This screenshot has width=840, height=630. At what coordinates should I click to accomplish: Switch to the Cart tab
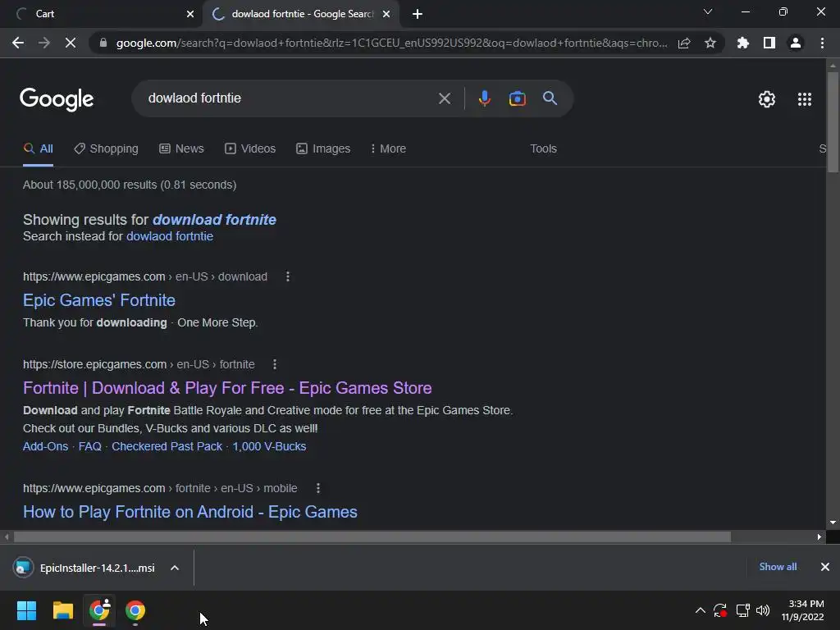[102, 14]
